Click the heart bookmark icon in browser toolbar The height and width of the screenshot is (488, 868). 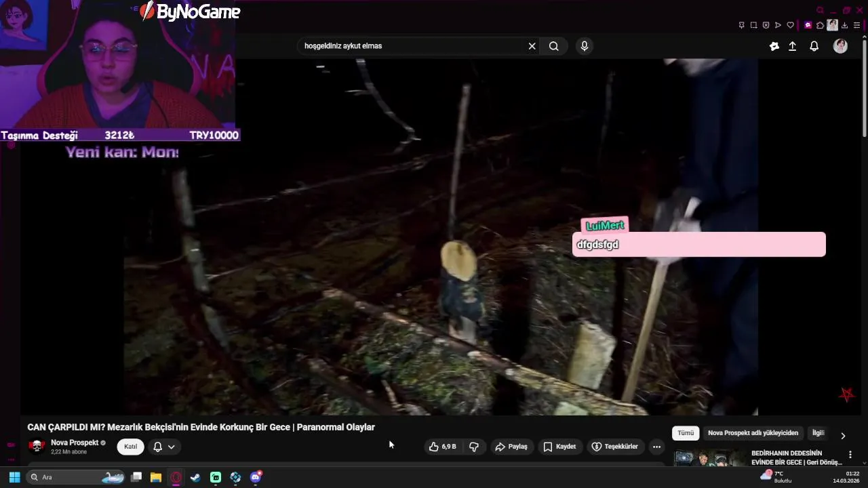click(x=790, y=25)
